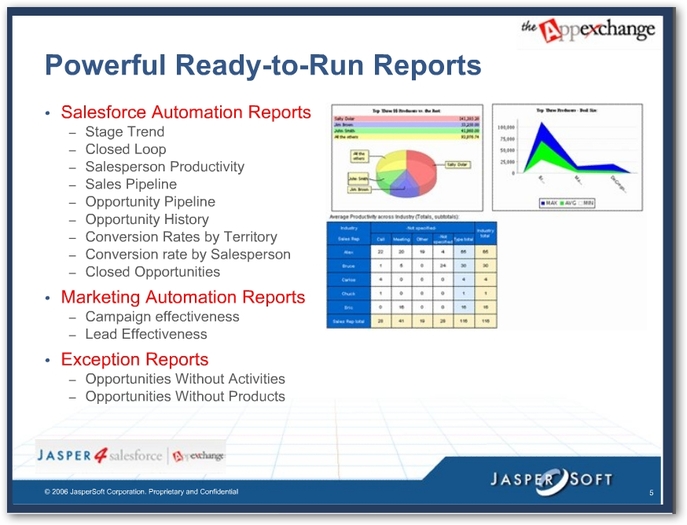Viewport: 687px width, 525px height.
Task: Click the slide number 5
Action: [x=651, y=493]
